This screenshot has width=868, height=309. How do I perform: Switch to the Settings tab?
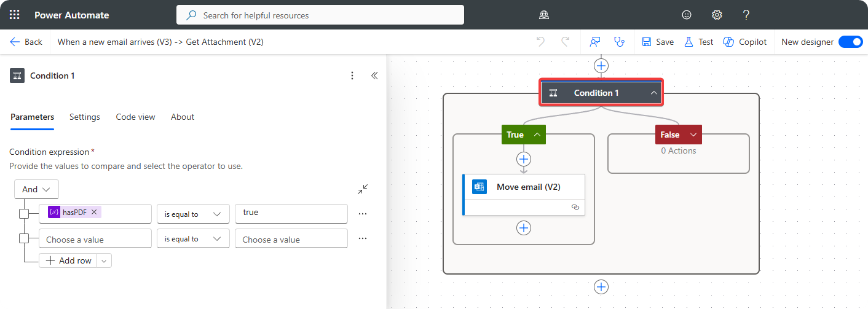click(x=85, y=117)
